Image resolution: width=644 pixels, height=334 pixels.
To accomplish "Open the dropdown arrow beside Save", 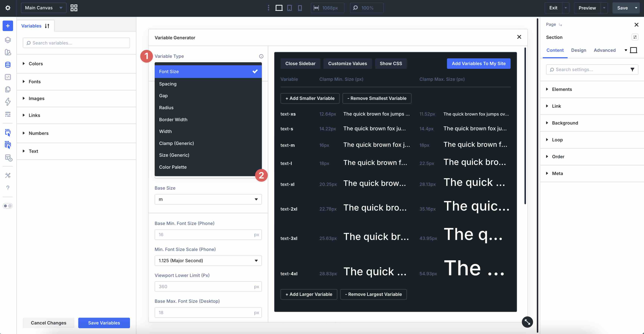I will [x=636, y=8].
